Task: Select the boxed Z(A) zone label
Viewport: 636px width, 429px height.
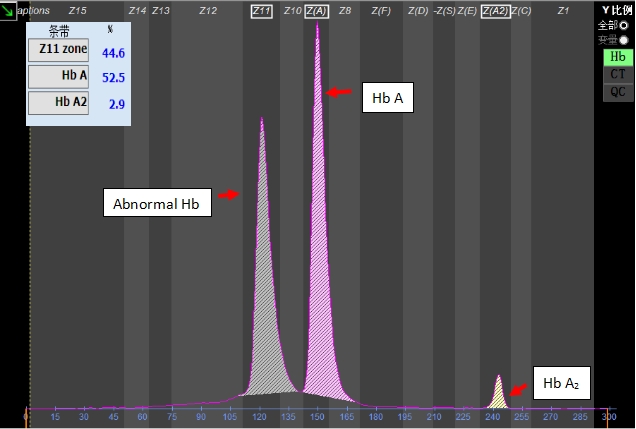Action: (x=317, y=10)
